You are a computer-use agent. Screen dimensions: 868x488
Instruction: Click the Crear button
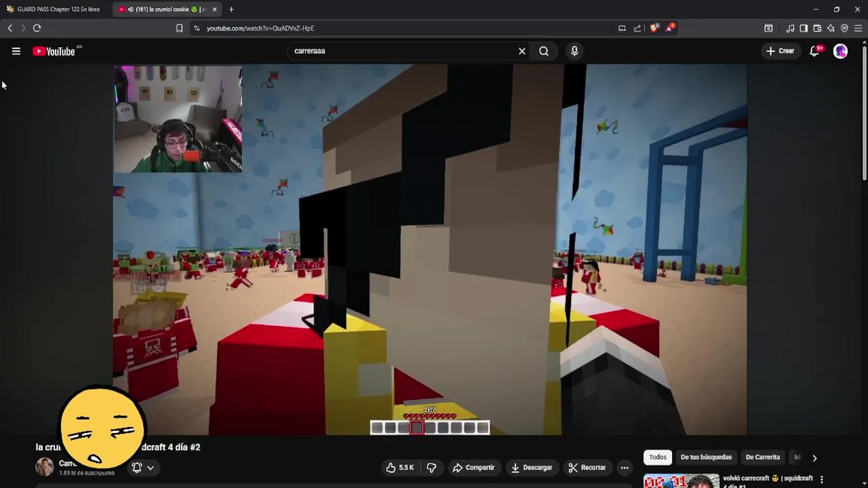781,51
